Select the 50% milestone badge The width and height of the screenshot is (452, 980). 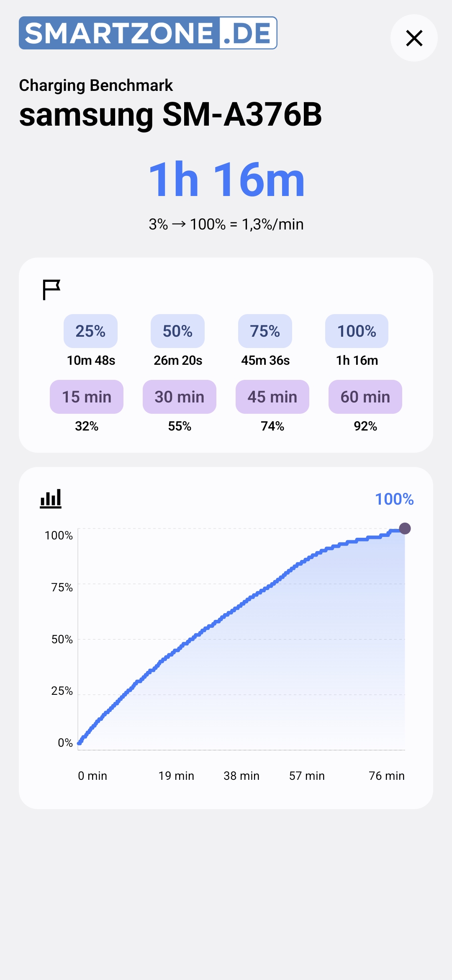click(x=177, y=331)
